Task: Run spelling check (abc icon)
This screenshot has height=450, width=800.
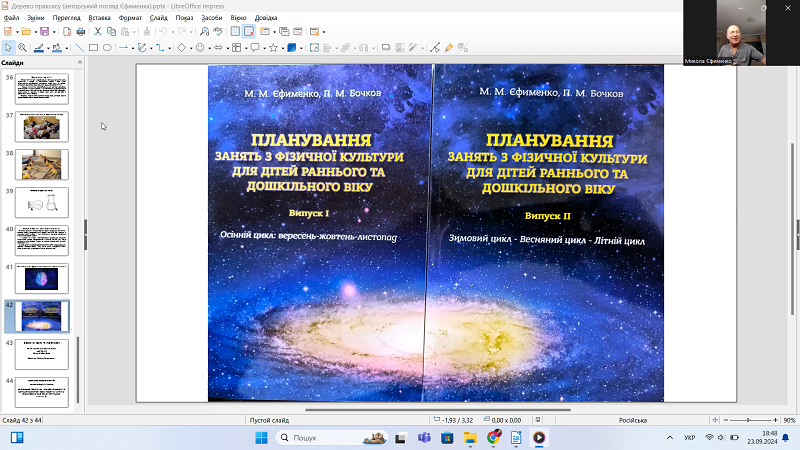Action: [218, 32]
